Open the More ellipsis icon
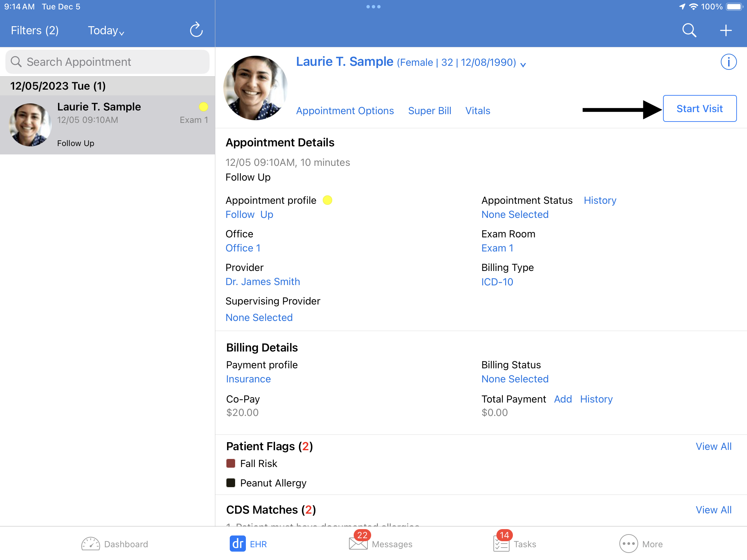Viewport: 747px width, 560px height. 628,544
